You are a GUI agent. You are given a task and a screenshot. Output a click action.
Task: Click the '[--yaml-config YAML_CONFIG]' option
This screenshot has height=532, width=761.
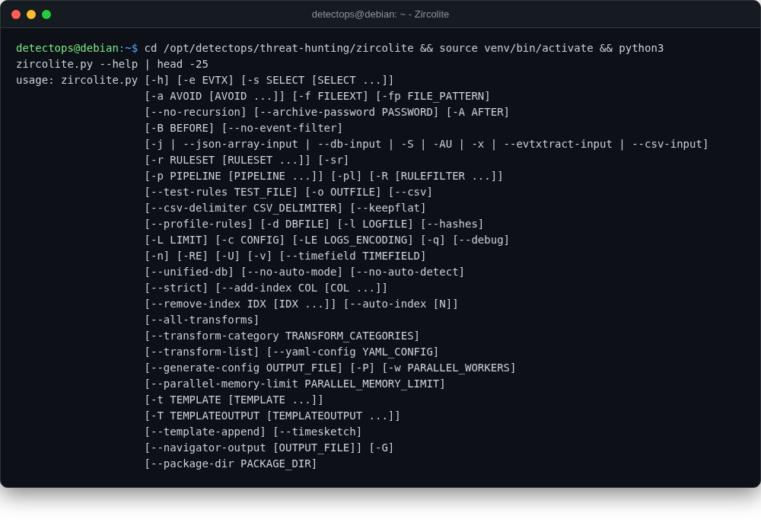pos(352,352)
